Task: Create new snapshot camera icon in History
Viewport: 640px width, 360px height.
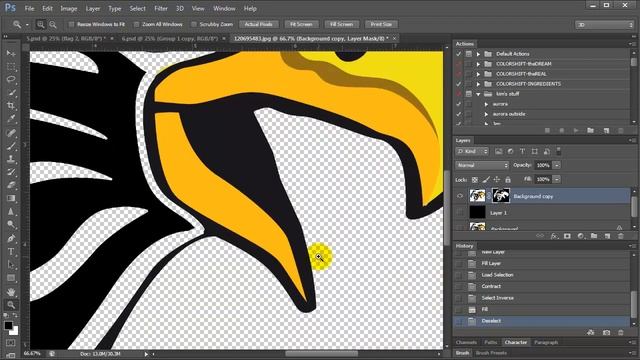Action: (x=606, y=333)
